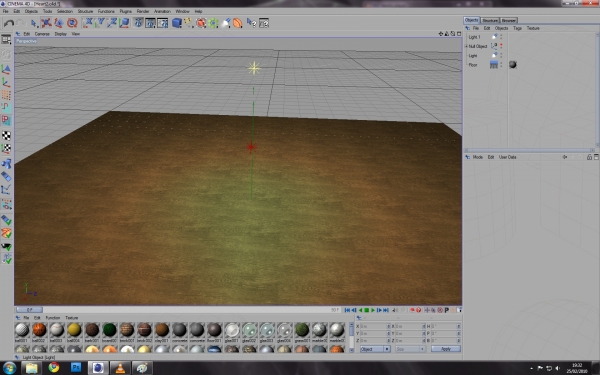Screen dimensions: 600x375
Task: Open Google Chrome from the taskbar
Action: [54, 367]
